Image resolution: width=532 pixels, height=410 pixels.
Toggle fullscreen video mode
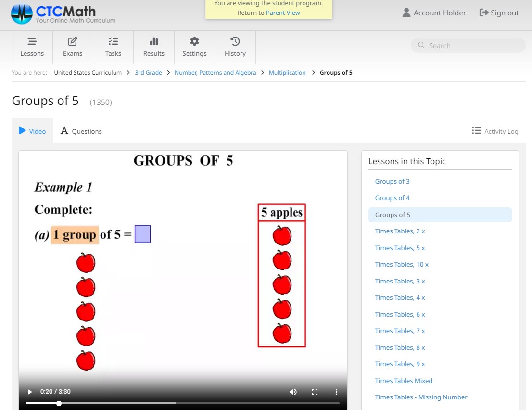315,392
